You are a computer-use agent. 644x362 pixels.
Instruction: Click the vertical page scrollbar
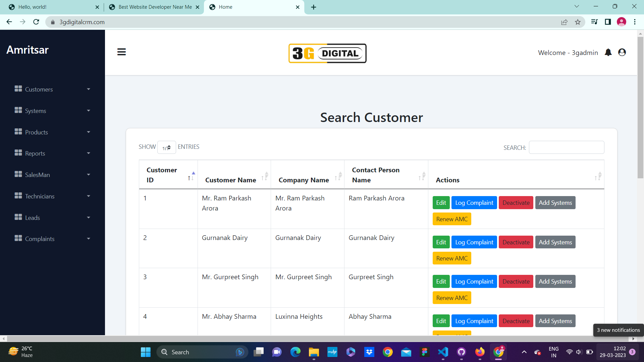(x=640, y=107)
